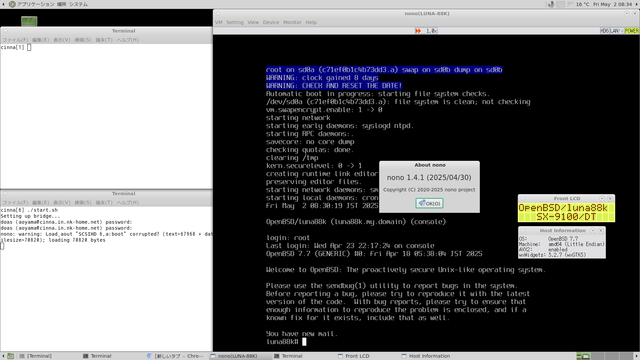Click the green desktop icon above Terminal
The width and height of the screenshot is (640, 360).
[x=29, y=21]
